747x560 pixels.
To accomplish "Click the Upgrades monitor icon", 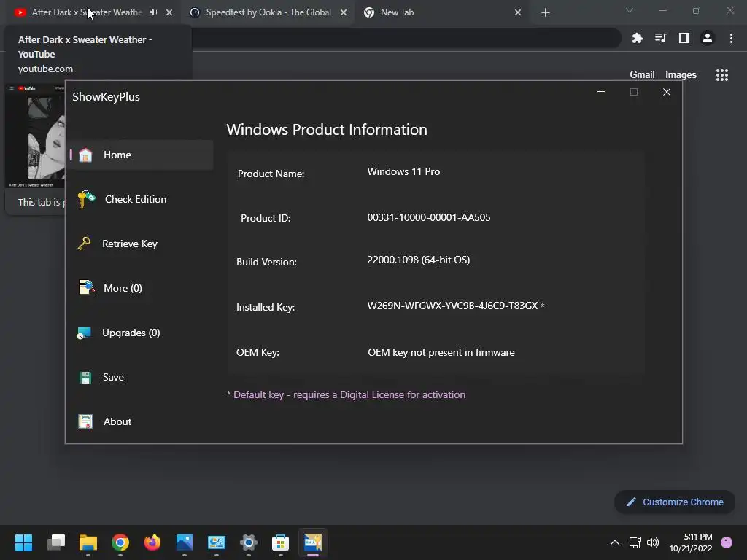I will (84, 332).
